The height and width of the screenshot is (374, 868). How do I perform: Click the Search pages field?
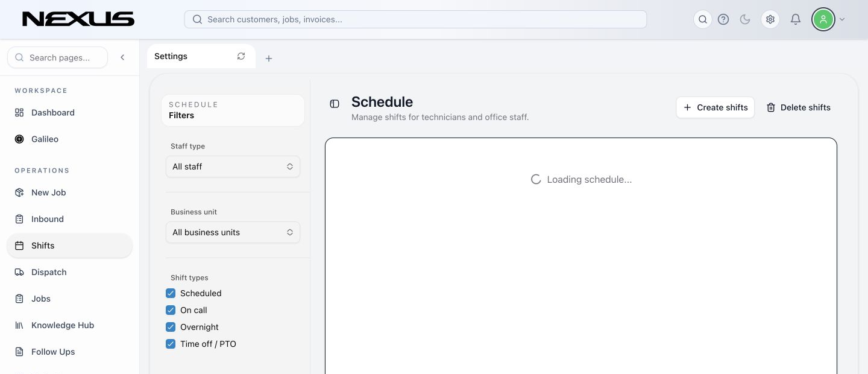[x=58, y=57]
